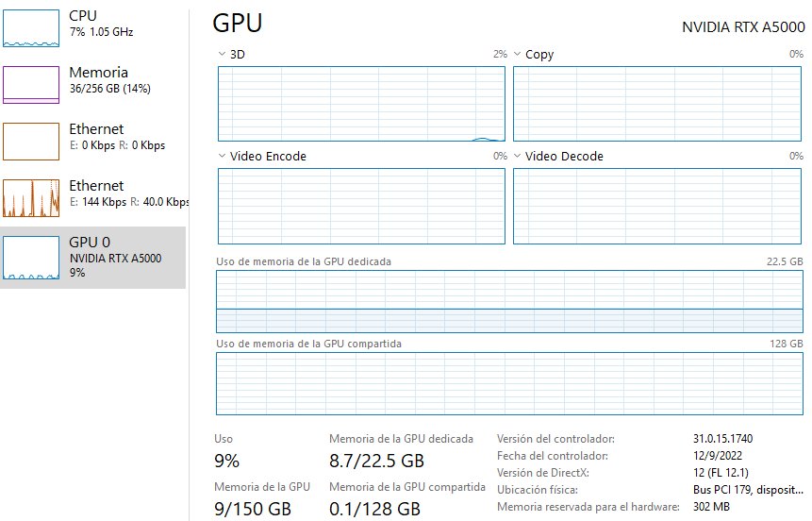Select the second Ethernet activity graph icon
Screen dimensions: 812x521
31,198
